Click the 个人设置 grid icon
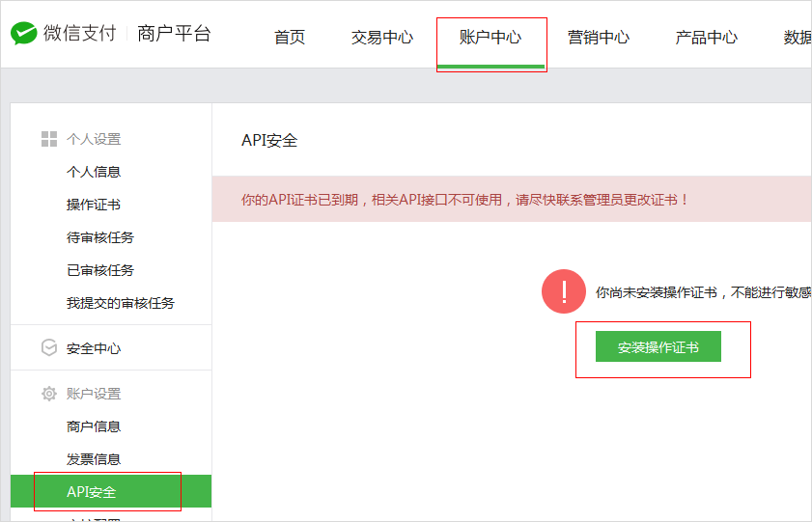This screenshot has height=522, width=812. click(x=49, y=139)
